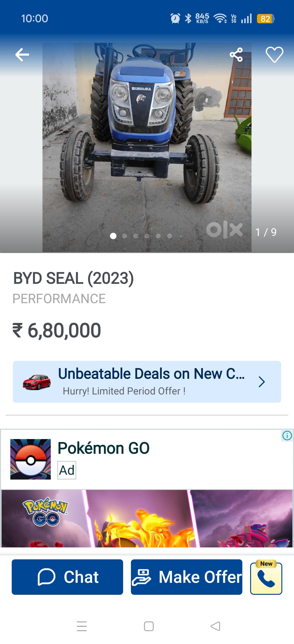
Task: Tap the Android back navigation triangle
Action: (x=215, y=626)
